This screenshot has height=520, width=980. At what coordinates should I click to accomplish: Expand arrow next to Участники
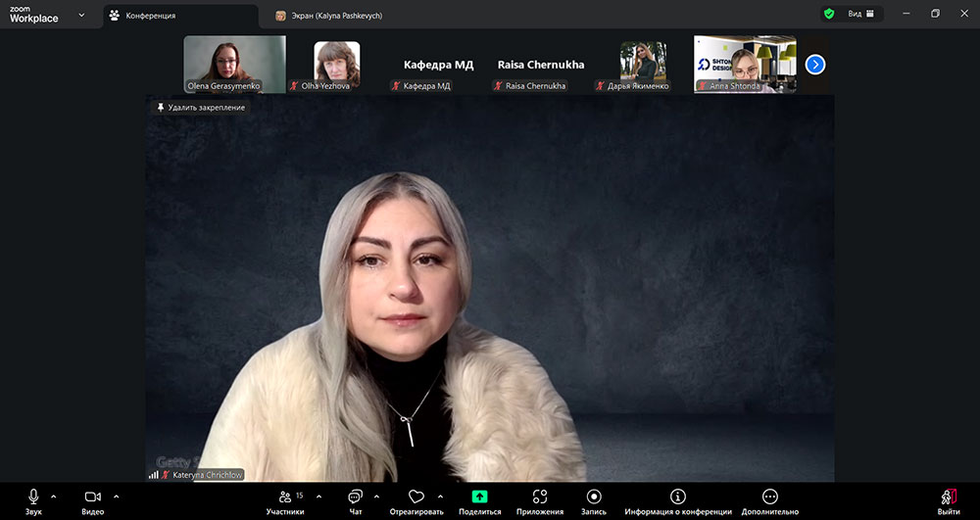[x=318, y=496]
